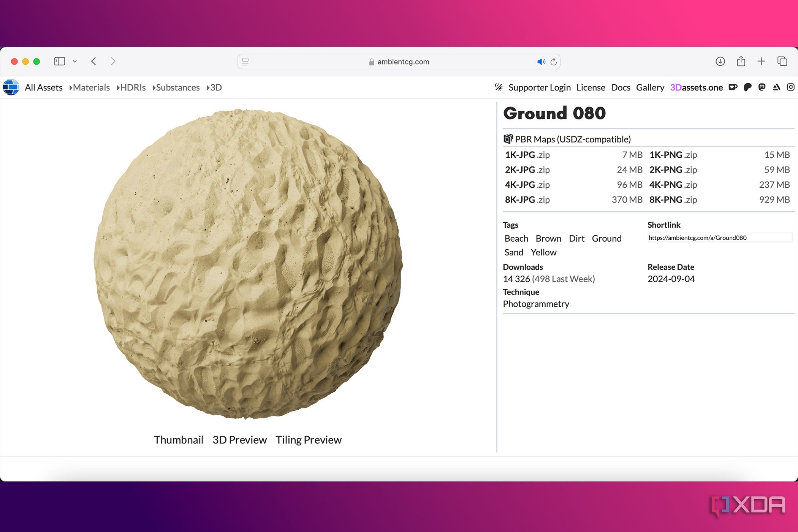Screen dimensions: 798x532
Task: Open the Ko-fi donation icon
Action: pos(733,87)
